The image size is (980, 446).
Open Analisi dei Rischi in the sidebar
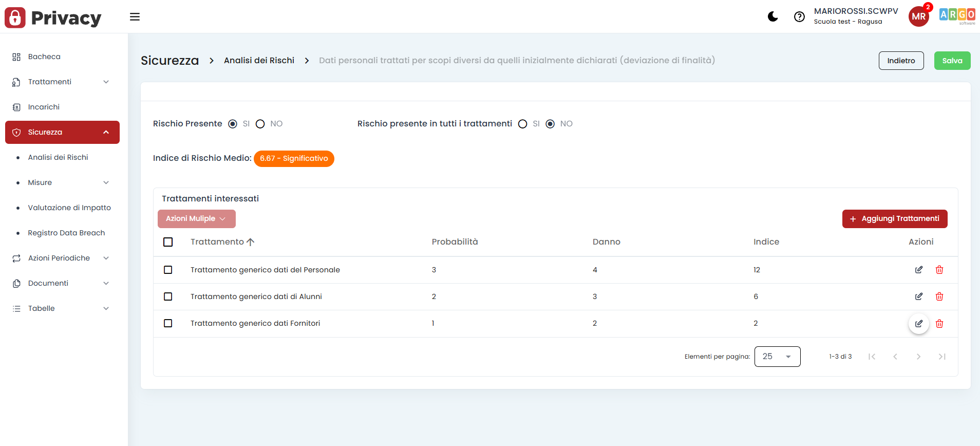pos(58,157)
